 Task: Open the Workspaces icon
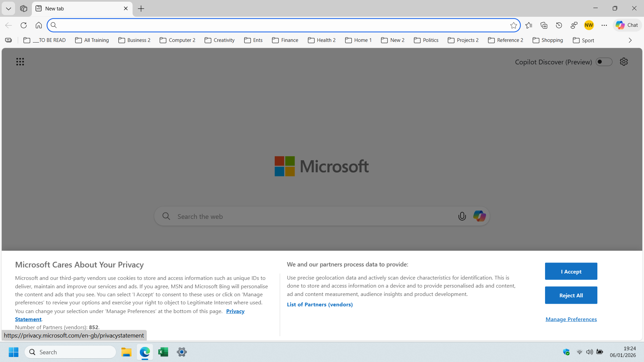[x=23, y=8]
